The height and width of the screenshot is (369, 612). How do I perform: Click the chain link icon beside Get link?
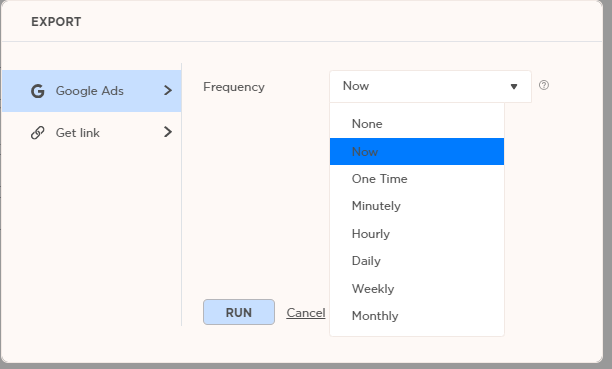tap(37, 133)
